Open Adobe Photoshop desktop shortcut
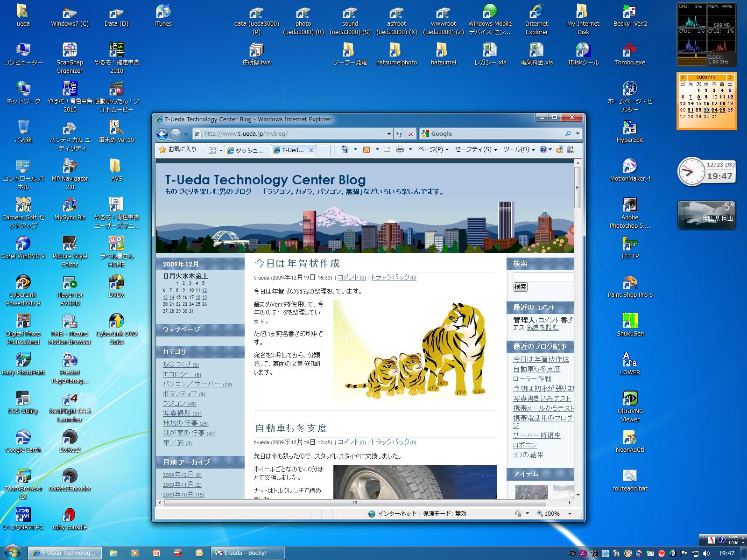747x560 pixels. 630,213
